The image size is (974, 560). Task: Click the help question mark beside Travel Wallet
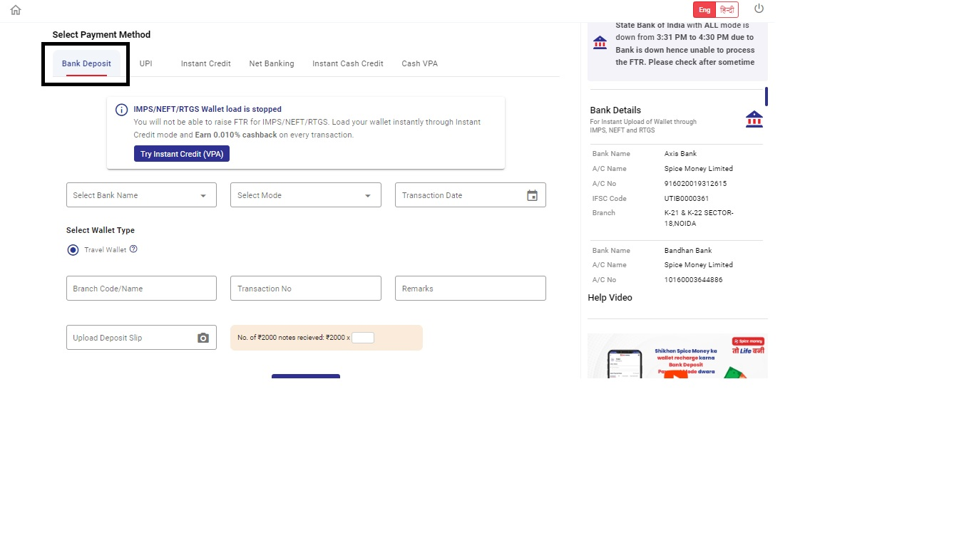coord(133,249)
